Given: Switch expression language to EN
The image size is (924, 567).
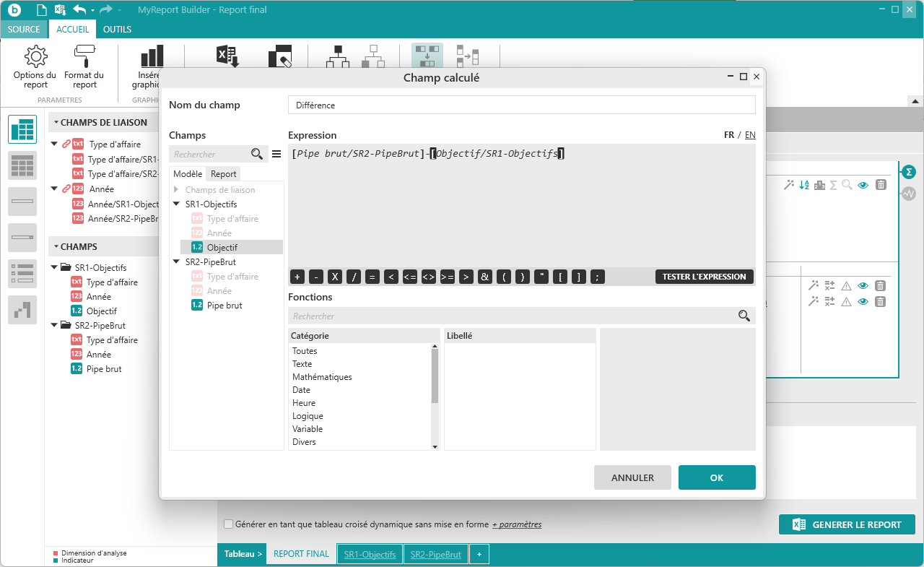Looking at the screenshot, I should [750, 135].
